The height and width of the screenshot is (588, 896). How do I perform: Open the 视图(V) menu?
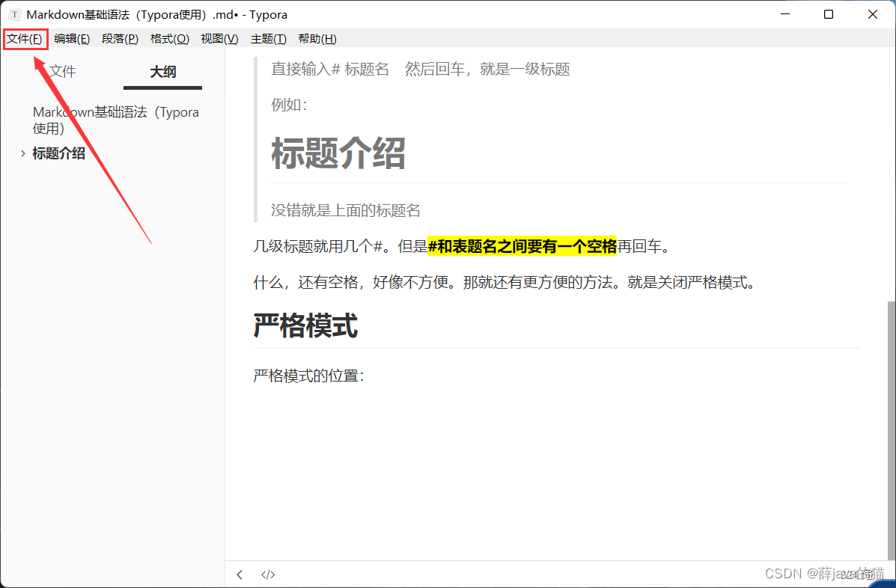click(219, 39)
